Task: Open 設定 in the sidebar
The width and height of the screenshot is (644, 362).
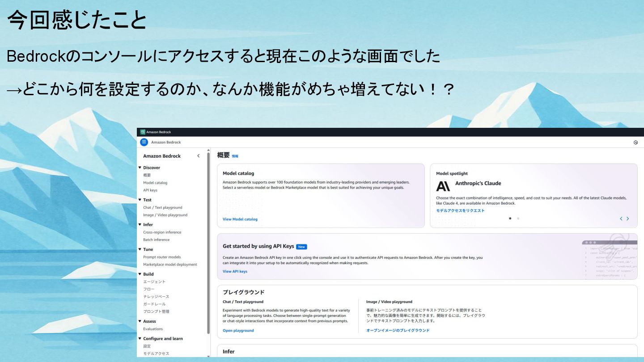Action: [x=147, y=346]
